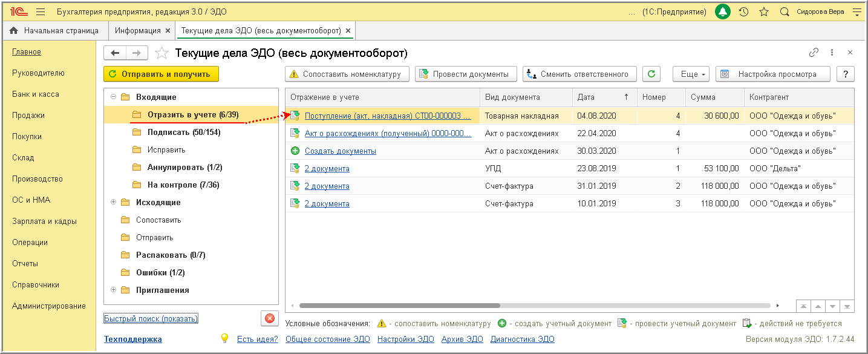Expand the Приглашения folder tree
This screenshot has width=868, height=354.
click(x=113, y=290)
